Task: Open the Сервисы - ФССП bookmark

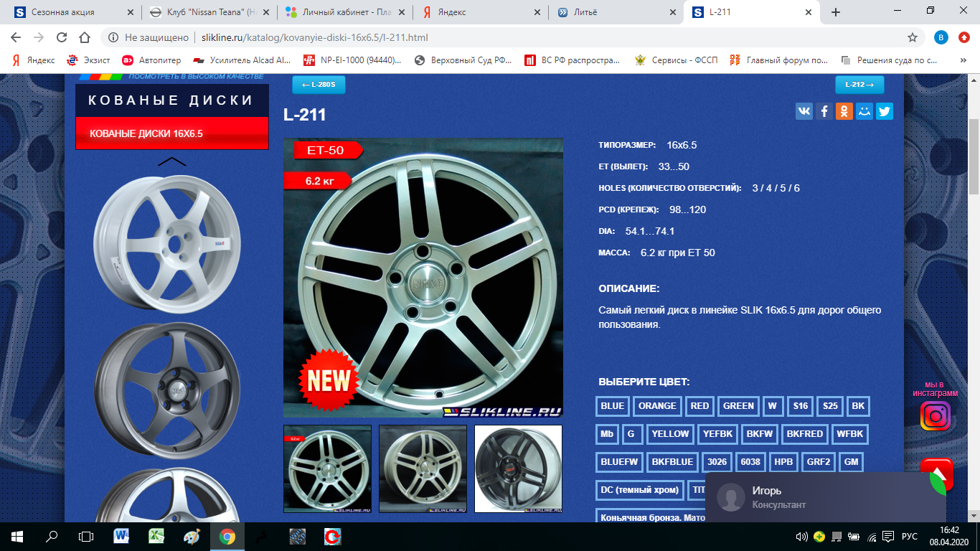Action: (676, 60)
